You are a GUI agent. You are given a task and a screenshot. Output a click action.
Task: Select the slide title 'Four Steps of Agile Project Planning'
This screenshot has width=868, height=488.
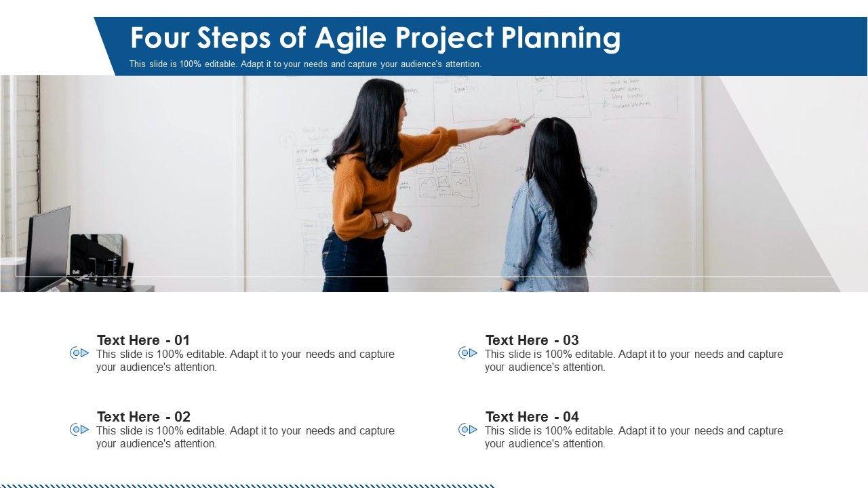(375, 39)
